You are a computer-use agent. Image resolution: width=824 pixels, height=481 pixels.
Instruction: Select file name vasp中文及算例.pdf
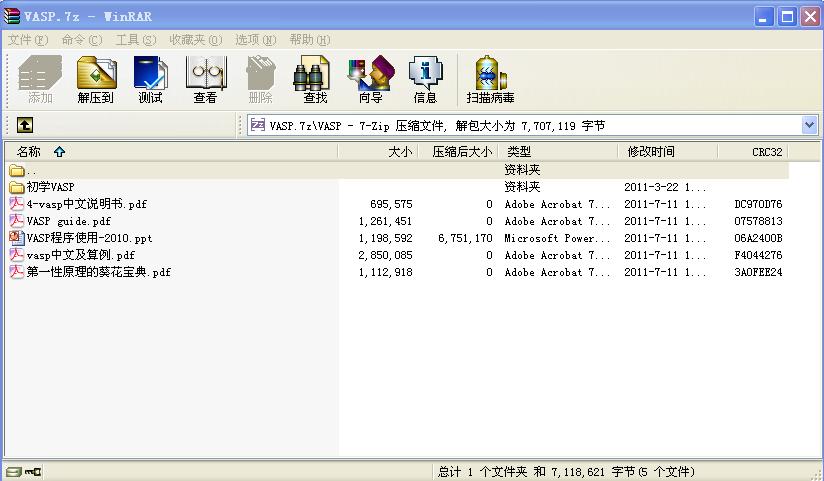[81, 255]
